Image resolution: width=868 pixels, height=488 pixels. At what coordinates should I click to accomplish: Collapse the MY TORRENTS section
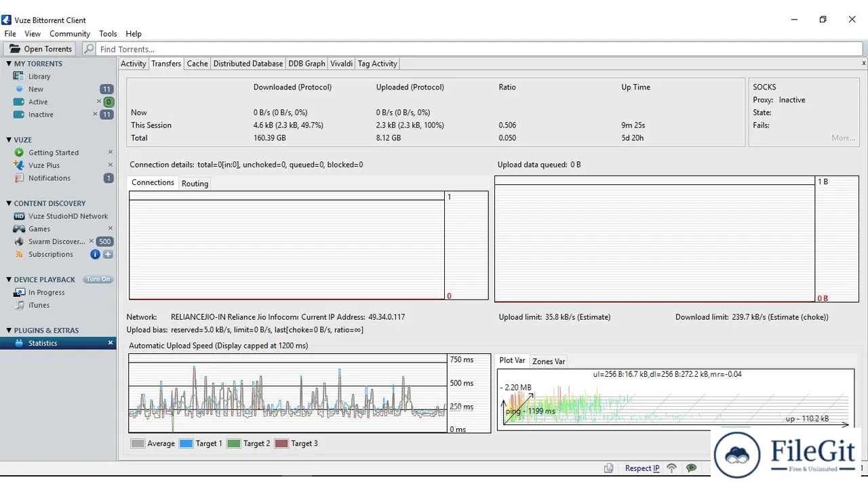click(9, 64)
